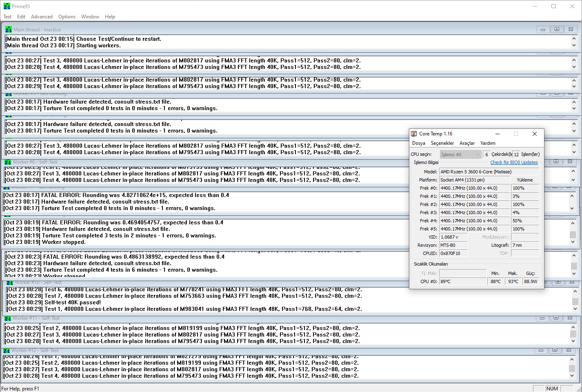Viewport: 582px width, 392px height.
Task: Click the Test 6 M778241 log line
Action: (184, 290)
